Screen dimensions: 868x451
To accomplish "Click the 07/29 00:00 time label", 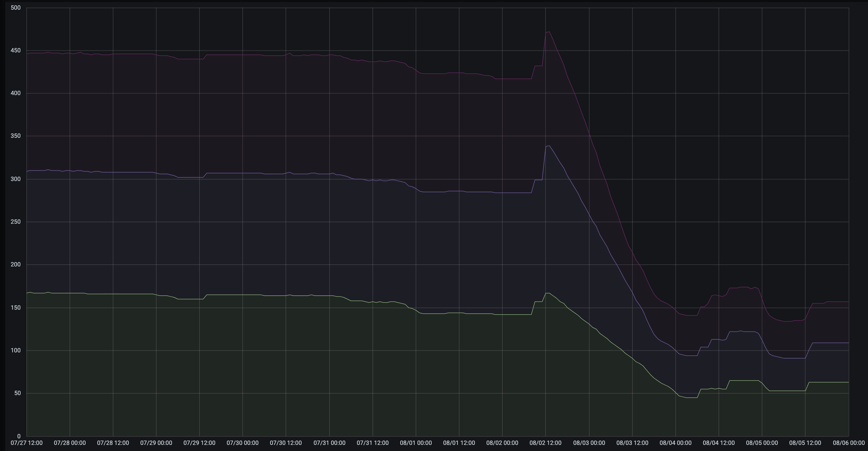I will click(x=156, y=443).
